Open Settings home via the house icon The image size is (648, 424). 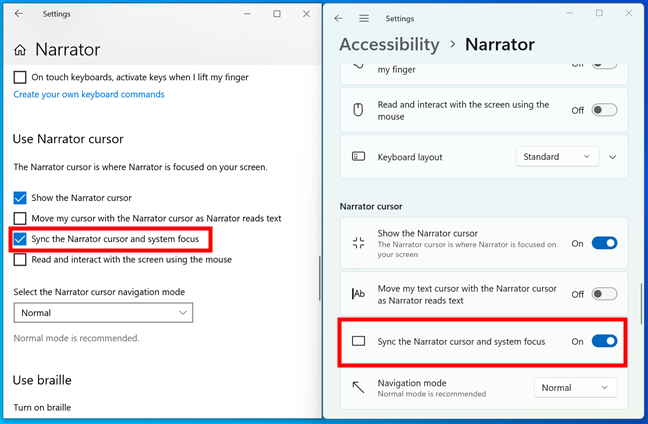coord(20,50)
